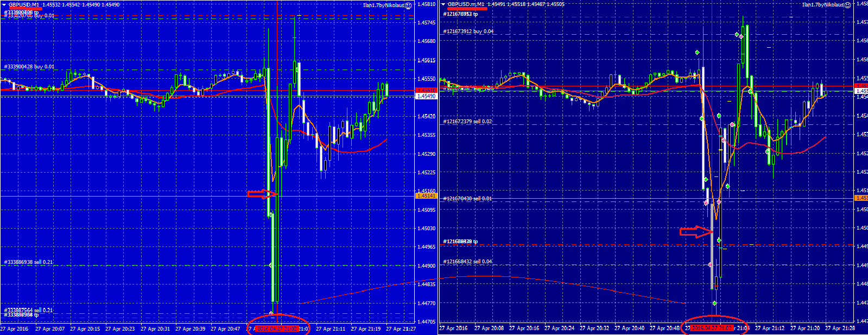Viewport: 868px width, 335px height.
Task: Click the orange 1.45141 crosshair price tag
Action: [426, 195]
